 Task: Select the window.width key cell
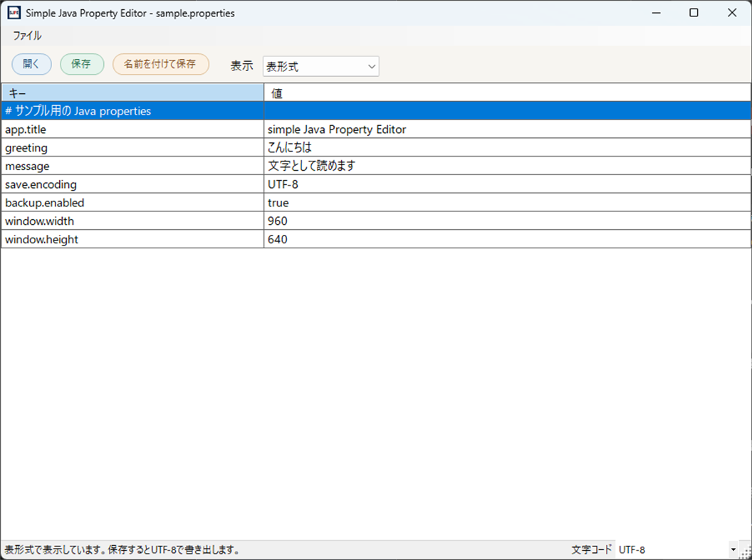[x=132, y=221]
